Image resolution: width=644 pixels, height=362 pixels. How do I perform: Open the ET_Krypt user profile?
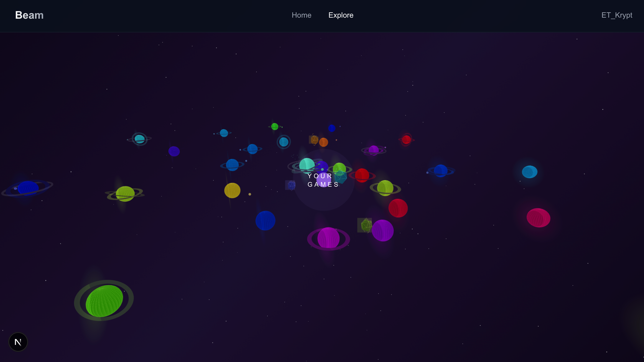point(616,15)
